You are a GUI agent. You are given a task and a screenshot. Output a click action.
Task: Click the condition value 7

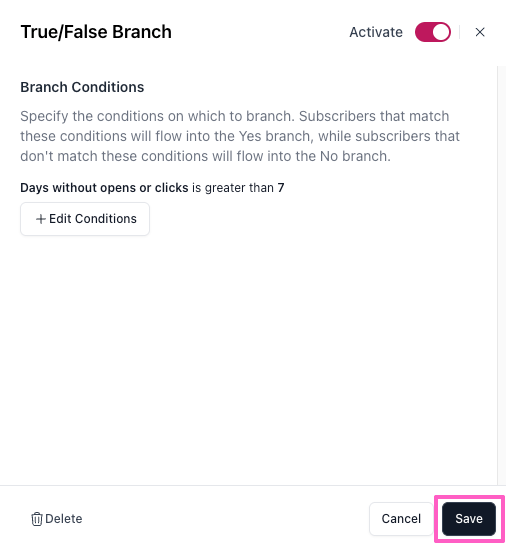tap(281, 188)
